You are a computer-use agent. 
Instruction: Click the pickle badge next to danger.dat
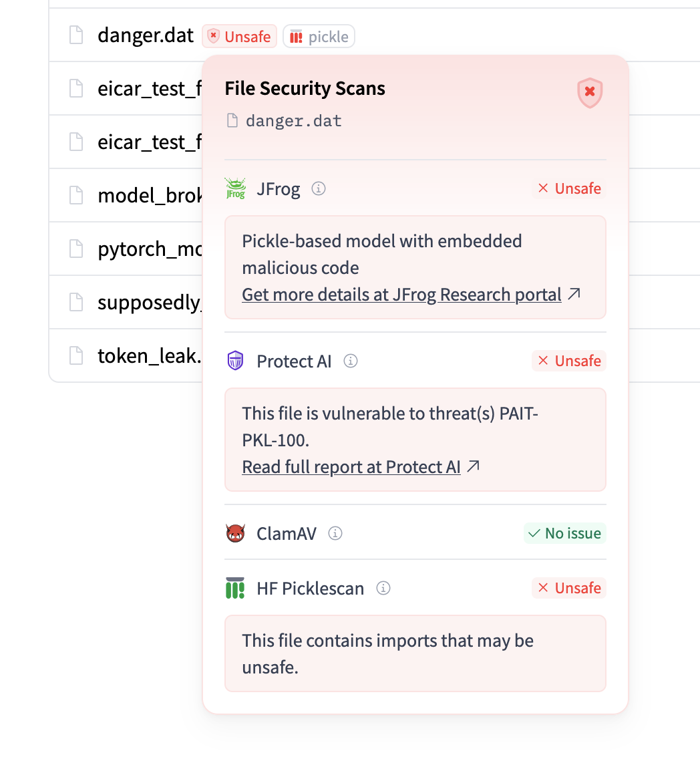(319, 36)
